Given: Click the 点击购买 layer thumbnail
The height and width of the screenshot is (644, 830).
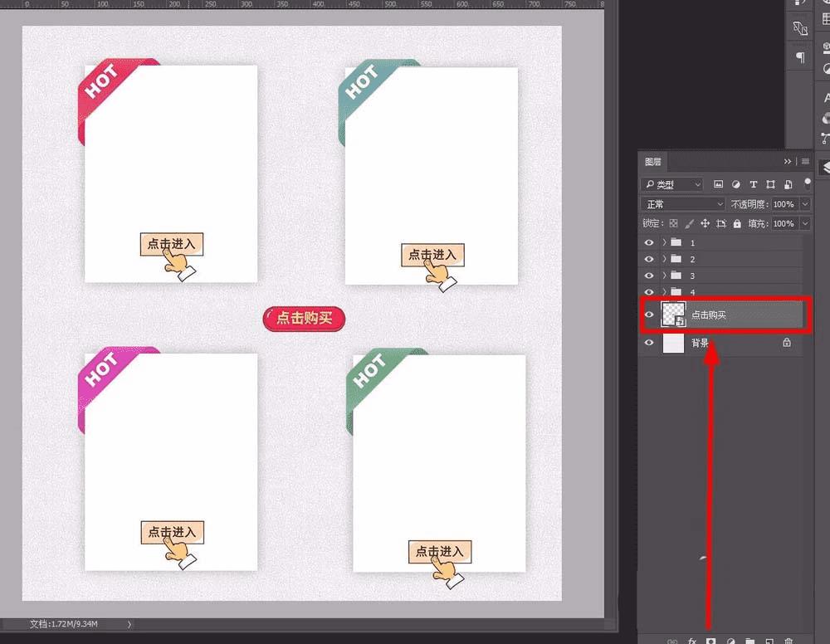Looking at the screenshot, I should click(x=673, y=315).
